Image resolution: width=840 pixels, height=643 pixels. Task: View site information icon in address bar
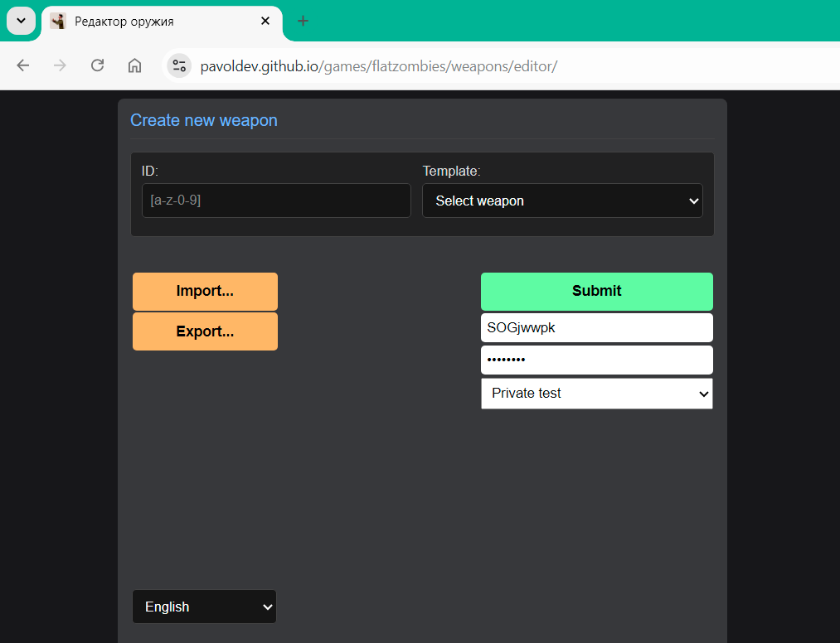tap(179, 65)
